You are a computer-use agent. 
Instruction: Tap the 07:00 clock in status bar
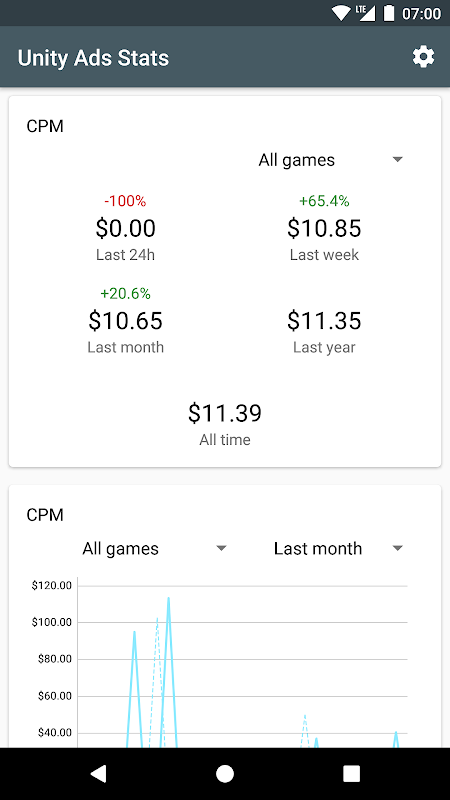[x=421, y=13]
